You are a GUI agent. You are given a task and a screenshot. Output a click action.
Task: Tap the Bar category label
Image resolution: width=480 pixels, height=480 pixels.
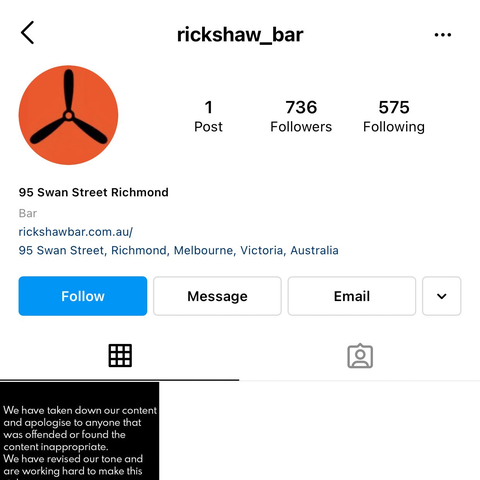point(28,213)
